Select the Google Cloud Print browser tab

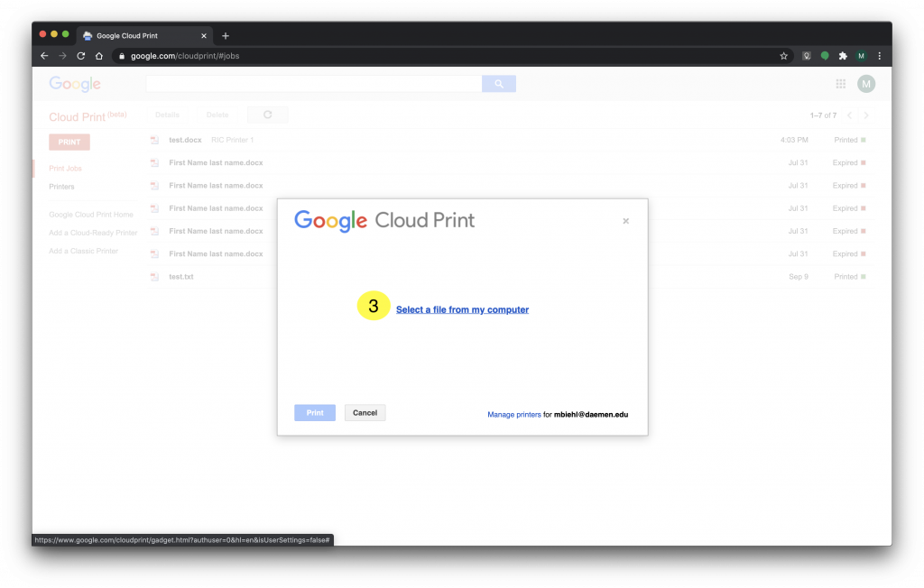point(144,36)
